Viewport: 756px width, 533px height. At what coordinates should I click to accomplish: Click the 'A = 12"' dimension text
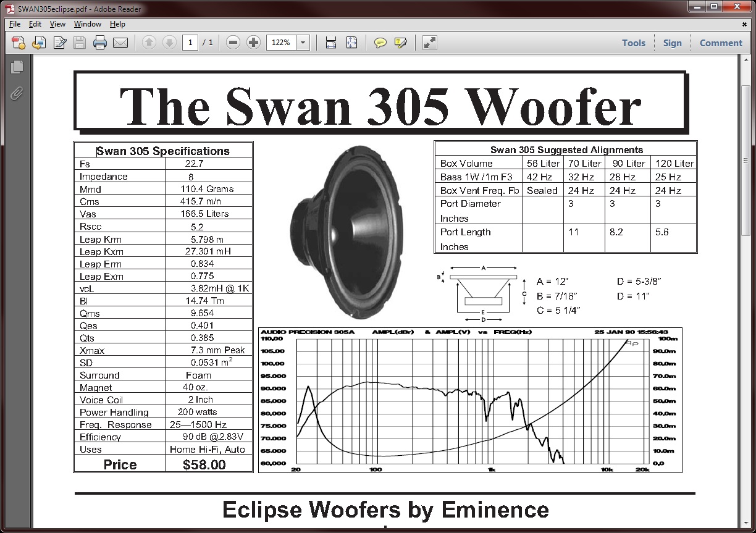(x=553, y=281)
